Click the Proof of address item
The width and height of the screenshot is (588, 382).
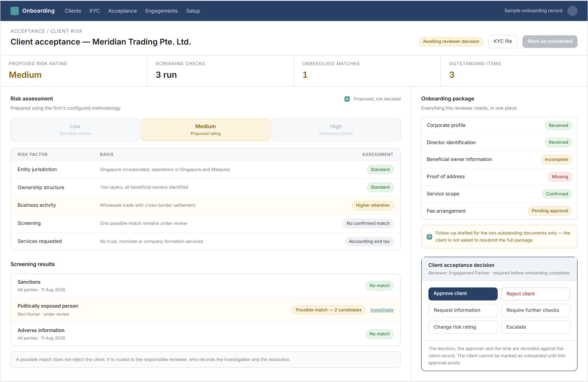coord(499,177)
